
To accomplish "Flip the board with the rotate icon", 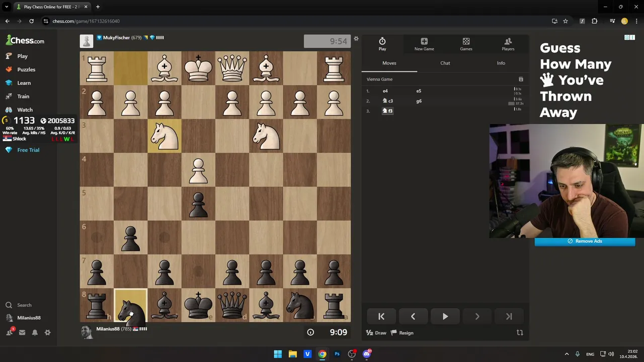I will click(520, 333).
